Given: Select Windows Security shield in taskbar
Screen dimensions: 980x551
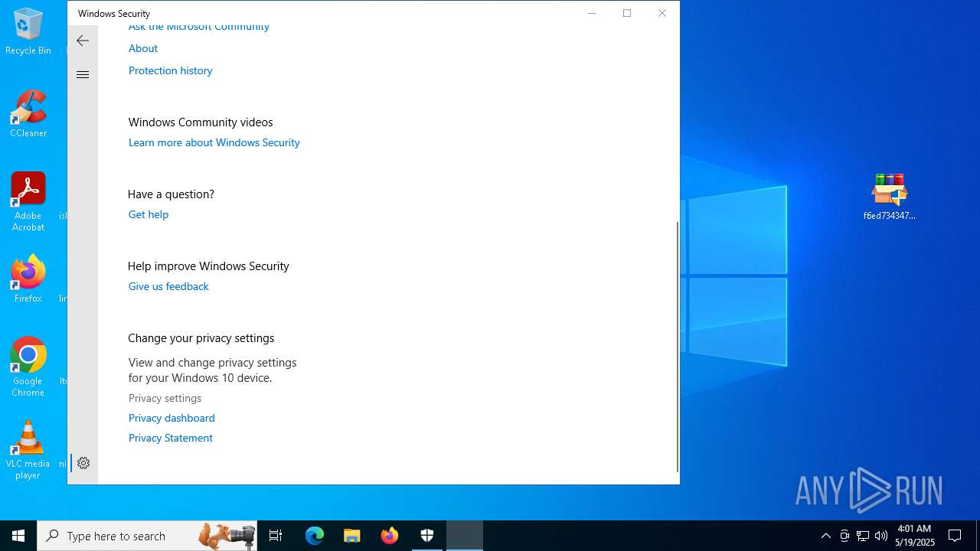Looking at the screenshot, I should click(x=427, y=536).
